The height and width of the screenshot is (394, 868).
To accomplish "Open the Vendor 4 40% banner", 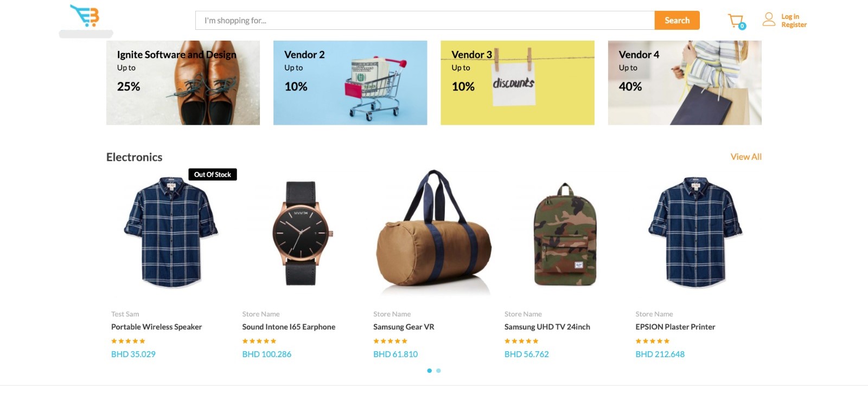I will 685,83.
